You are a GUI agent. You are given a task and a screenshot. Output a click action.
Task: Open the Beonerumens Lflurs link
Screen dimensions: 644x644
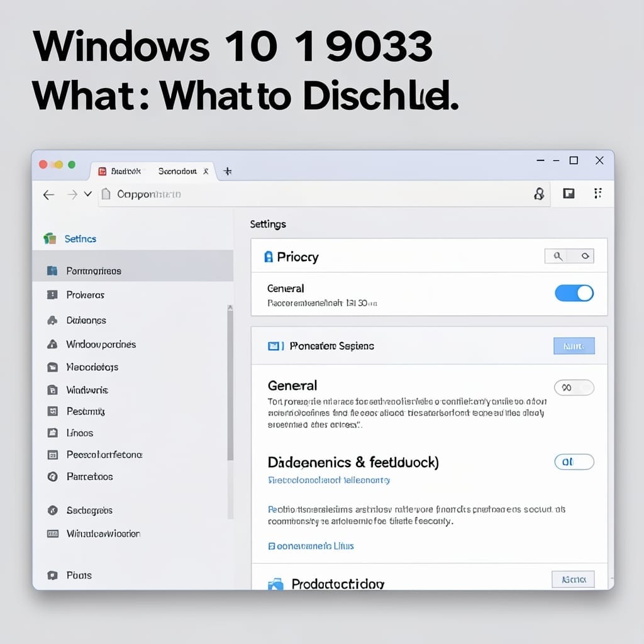point(311,546)
